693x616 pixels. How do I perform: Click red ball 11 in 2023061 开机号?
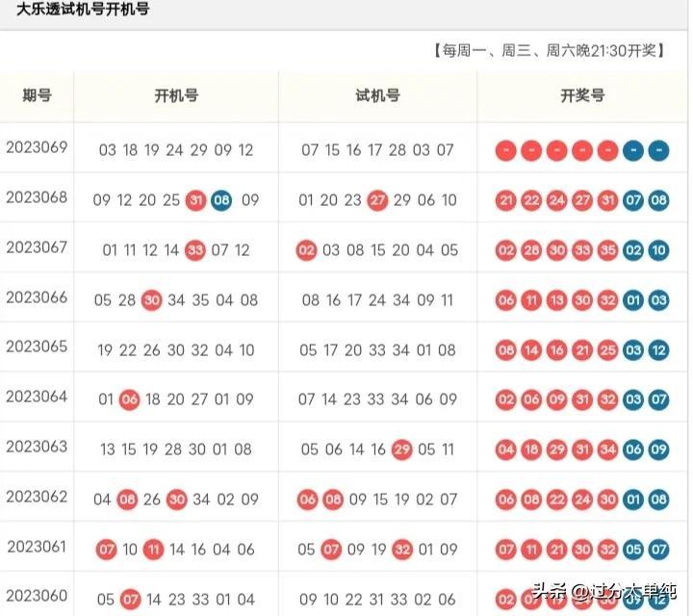point(153,550)
